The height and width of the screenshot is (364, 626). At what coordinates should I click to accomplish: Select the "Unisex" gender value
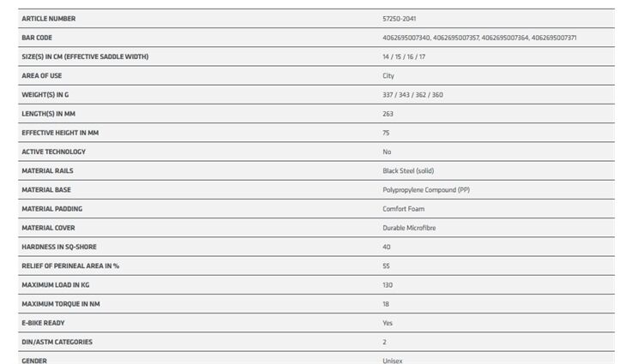coord(392,361)
